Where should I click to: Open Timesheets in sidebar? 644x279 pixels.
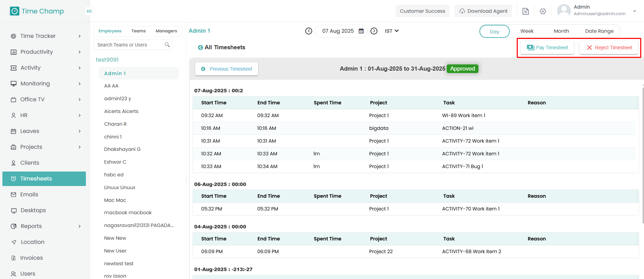coord(44,179)
